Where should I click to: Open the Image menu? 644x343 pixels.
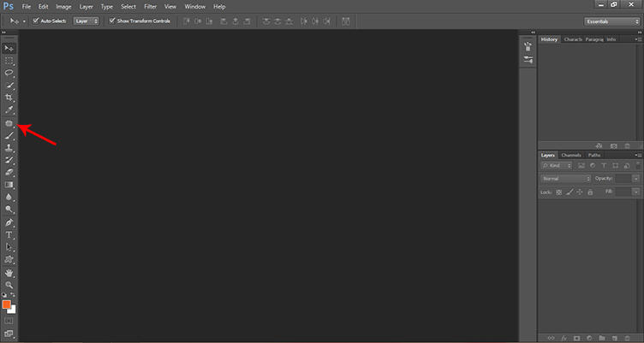click(x=63, y=6)
